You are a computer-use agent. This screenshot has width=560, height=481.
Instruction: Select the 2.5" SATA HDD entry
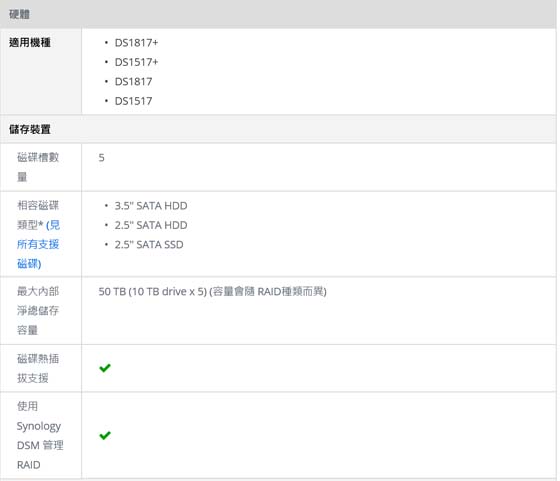click(151, 225)
